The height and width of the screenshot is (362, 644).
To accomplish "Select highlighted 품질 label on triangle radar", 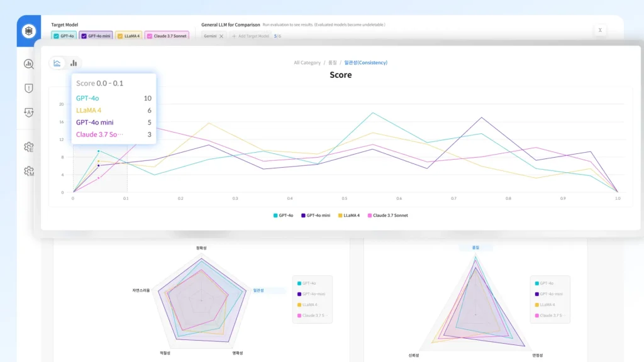I will click(x=475, y=248).
